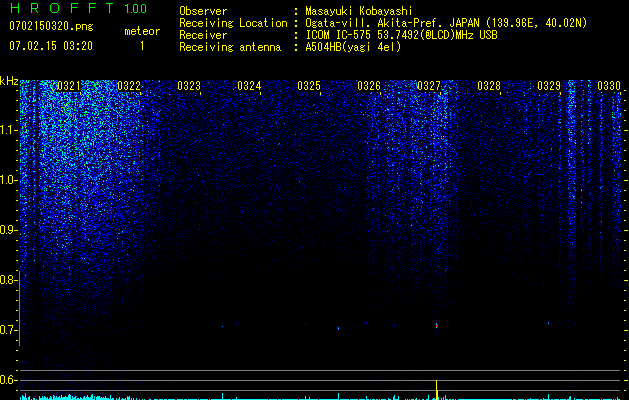Click the yellow detection spike in power graph
629x400 pixels.
pyautogui.click(x=436, y=390)
